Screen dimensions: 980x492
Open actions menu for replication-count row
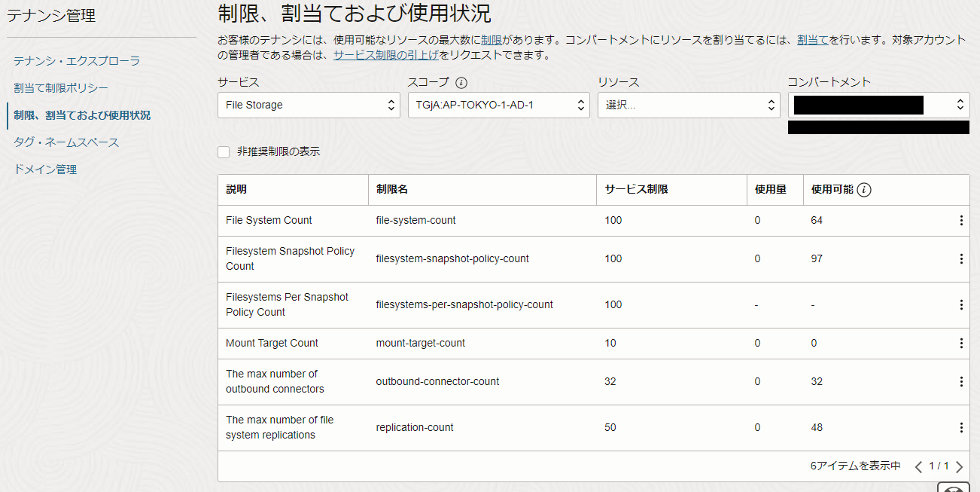[961, 427]
